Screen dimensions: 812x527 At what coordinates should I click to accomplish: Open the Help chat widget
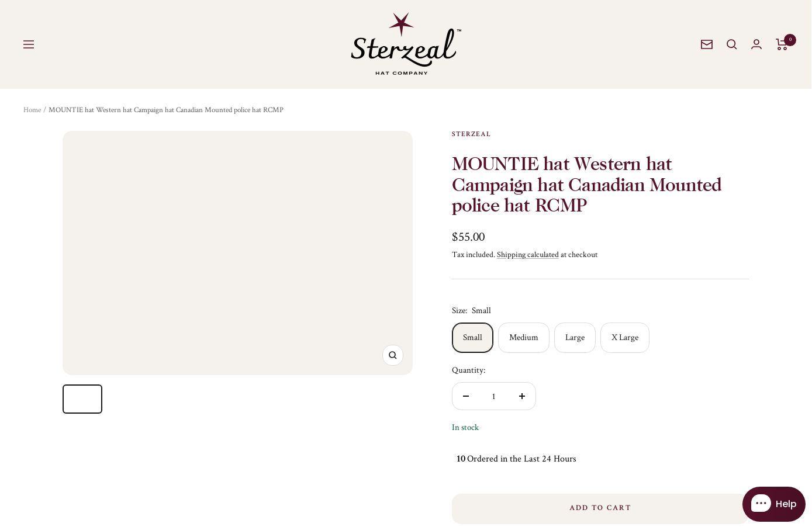[774, 504]
